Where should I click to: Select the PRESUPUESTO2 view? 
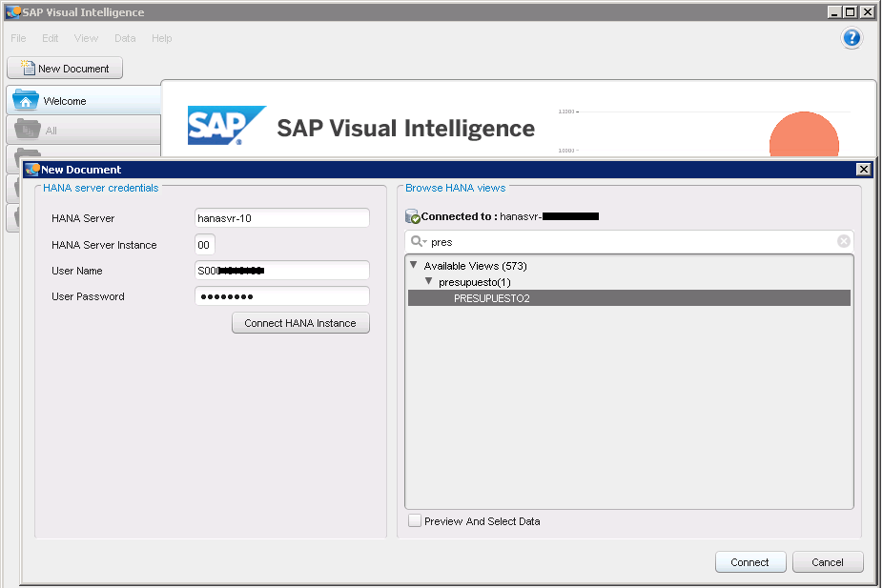491,298
